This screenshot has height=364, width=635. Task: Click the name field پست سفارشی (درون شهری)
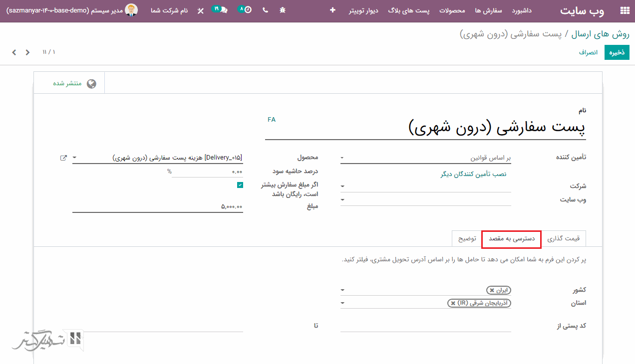pyautogui.click(x=425, y=128)
